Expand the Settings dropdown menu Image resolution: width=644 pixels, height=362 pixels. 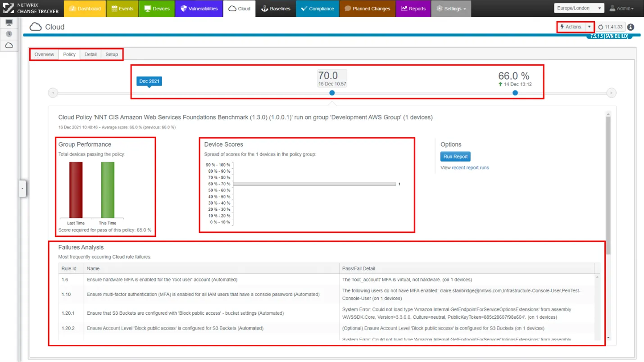(451, 9)
